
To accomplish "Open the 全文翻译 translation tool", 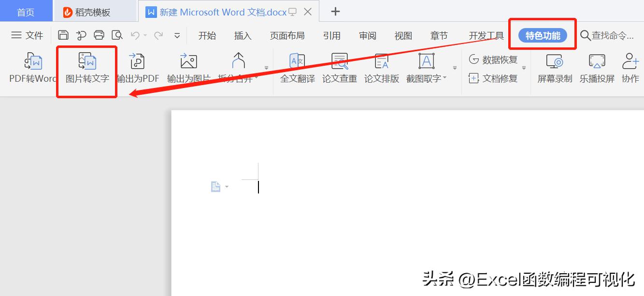I will 297,68.
